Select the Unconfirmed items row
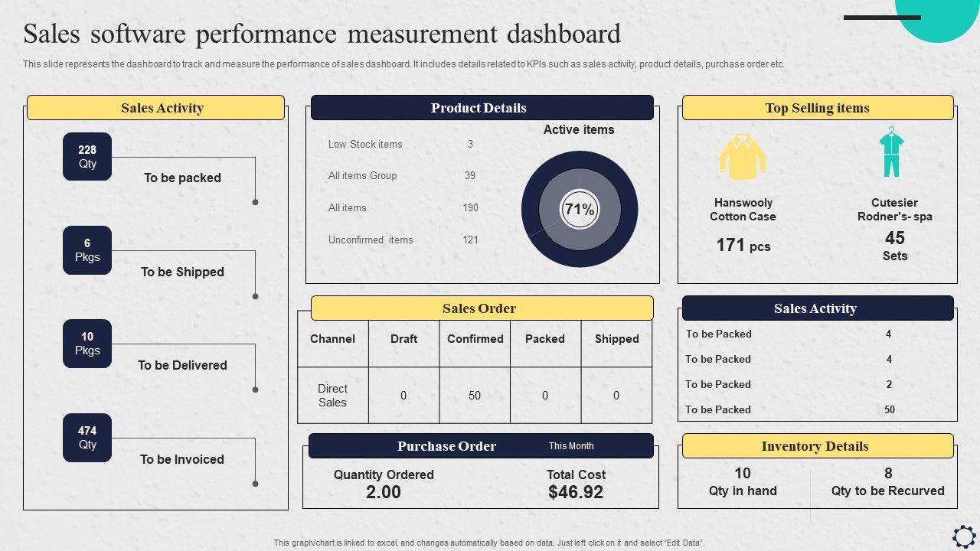The width and height of the screenshot is (980, 551). coord(403,240)
